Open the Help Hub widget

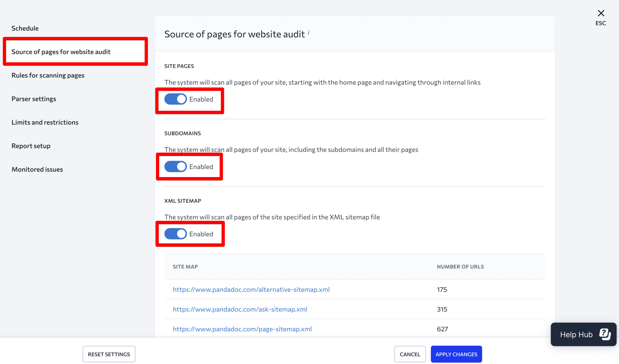(x=583, y=334)
